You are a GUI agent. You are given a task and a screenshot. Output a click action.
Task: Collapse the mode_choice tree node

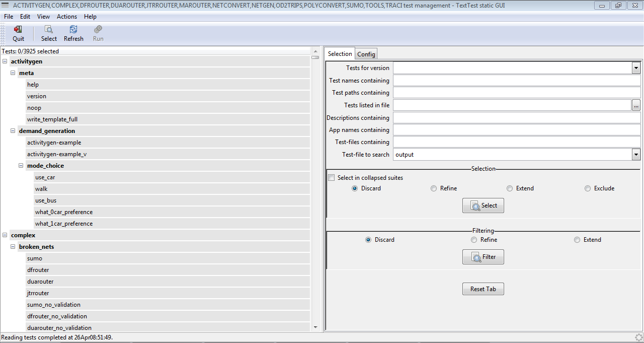point(21,166)
